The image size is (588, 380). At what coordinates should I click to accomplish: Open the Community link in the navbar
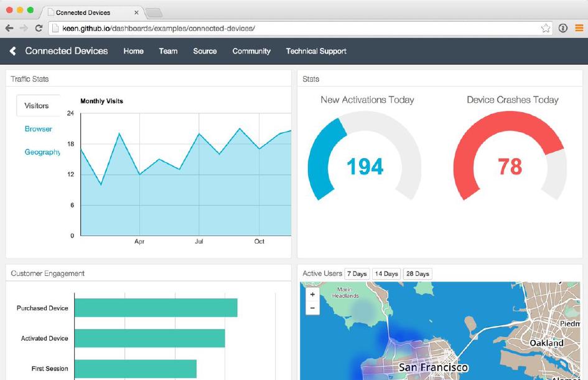(251, 51)
